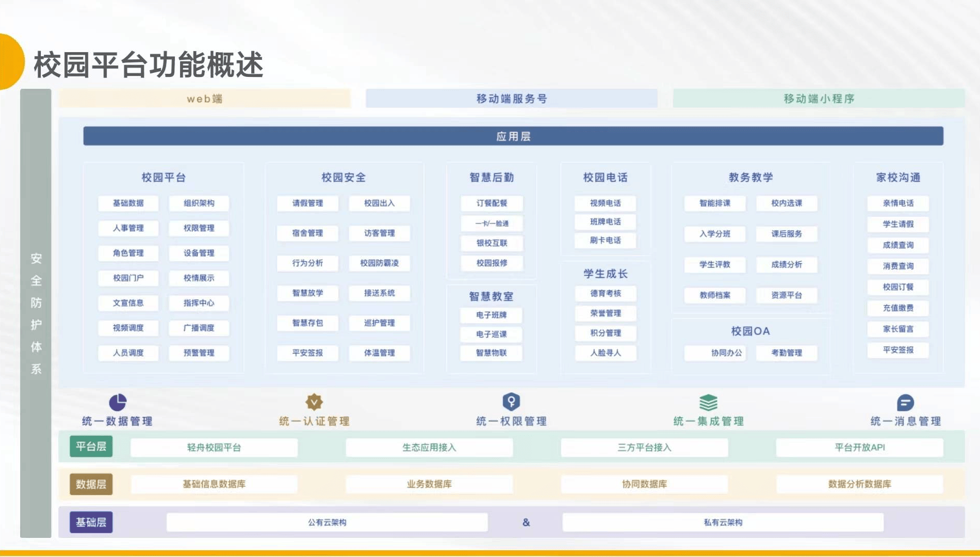Select the 移动端服务号 tab

point(512,99)
